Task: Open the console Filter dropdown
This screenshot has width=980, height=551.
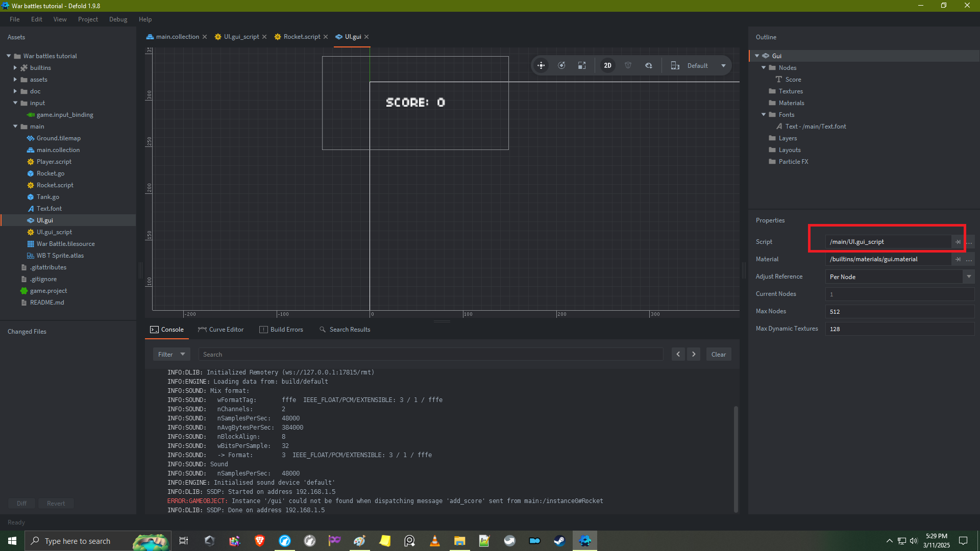Action: 171,354
